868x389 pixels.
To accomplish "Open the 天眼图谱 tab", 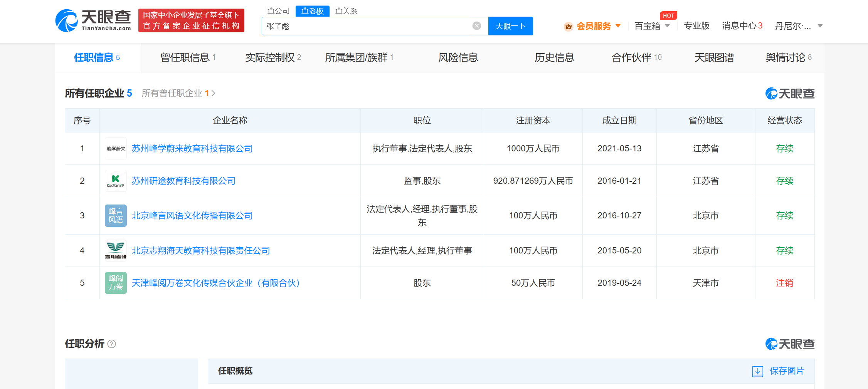I will (x=714, y=58).
